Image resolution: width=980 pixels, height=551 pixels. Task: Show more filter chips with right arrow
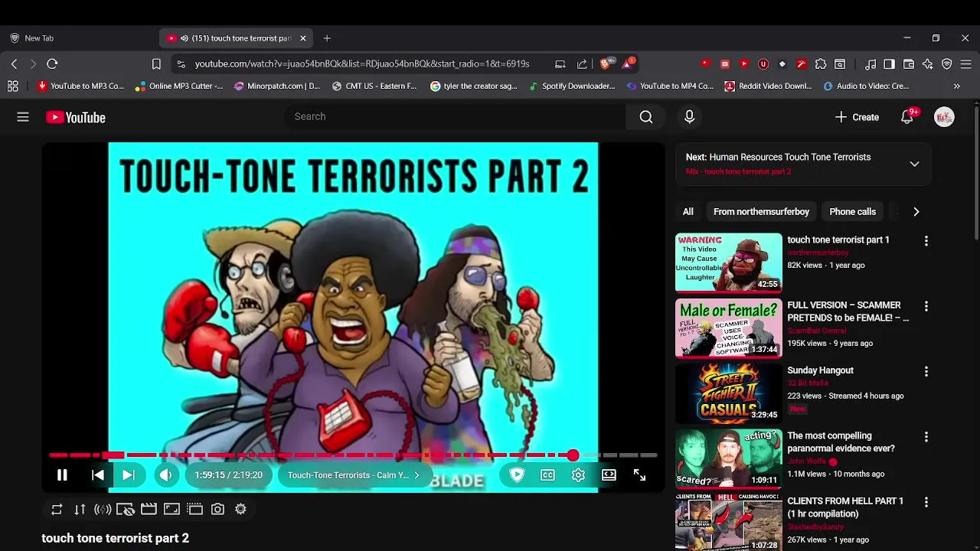click(916, 212)
